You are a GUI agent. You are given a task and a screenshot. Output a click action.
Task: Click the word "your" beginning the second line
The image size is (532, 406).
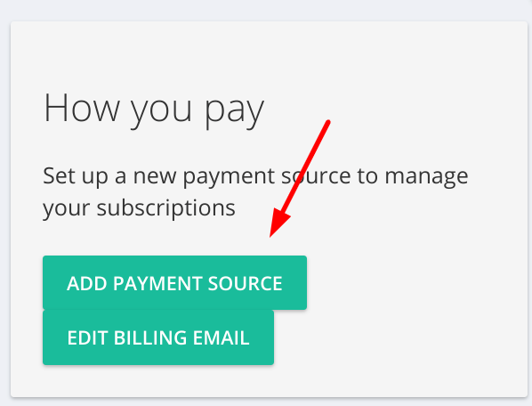coord(67,209)
